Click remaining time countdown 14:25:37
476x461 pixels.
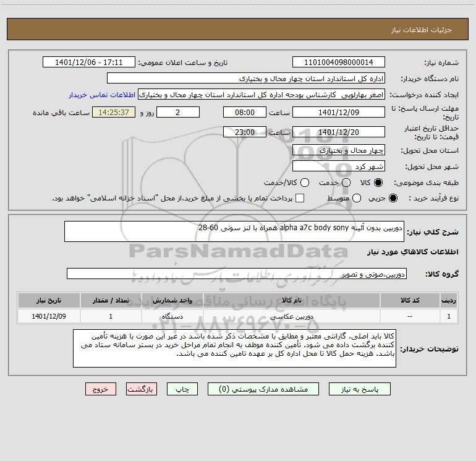[114, 112]
